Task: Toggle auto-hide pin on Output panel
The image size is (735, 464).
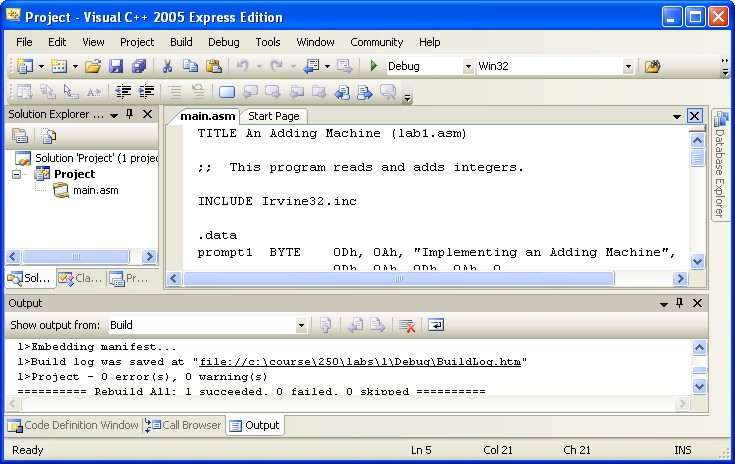Action: point(679,303)
